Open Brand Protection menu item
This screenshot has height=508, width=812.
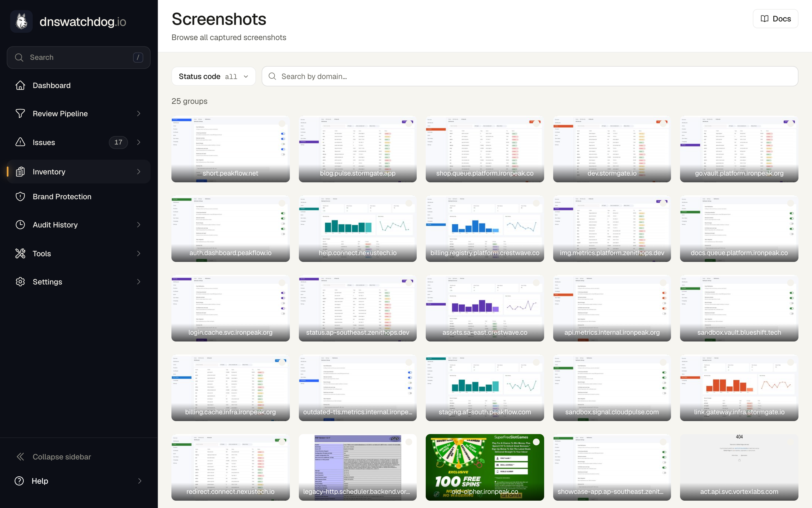tap(78, 196)
